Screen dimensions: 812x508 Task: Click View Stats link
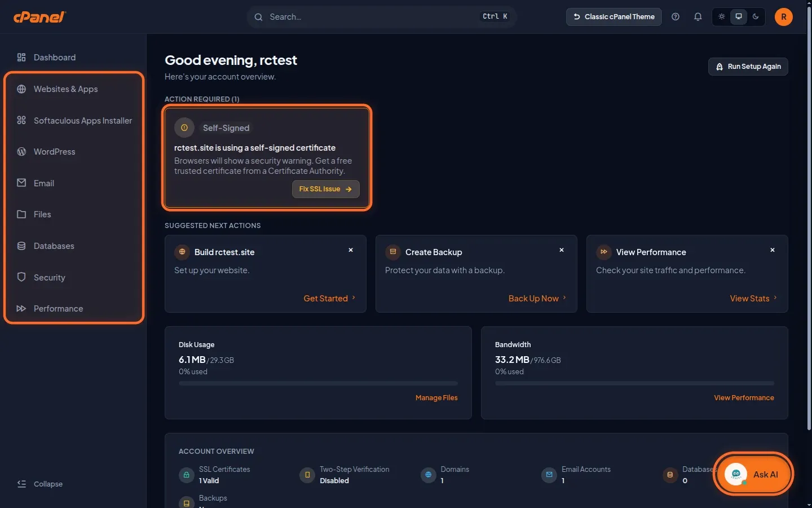click(x=753, y=299)
